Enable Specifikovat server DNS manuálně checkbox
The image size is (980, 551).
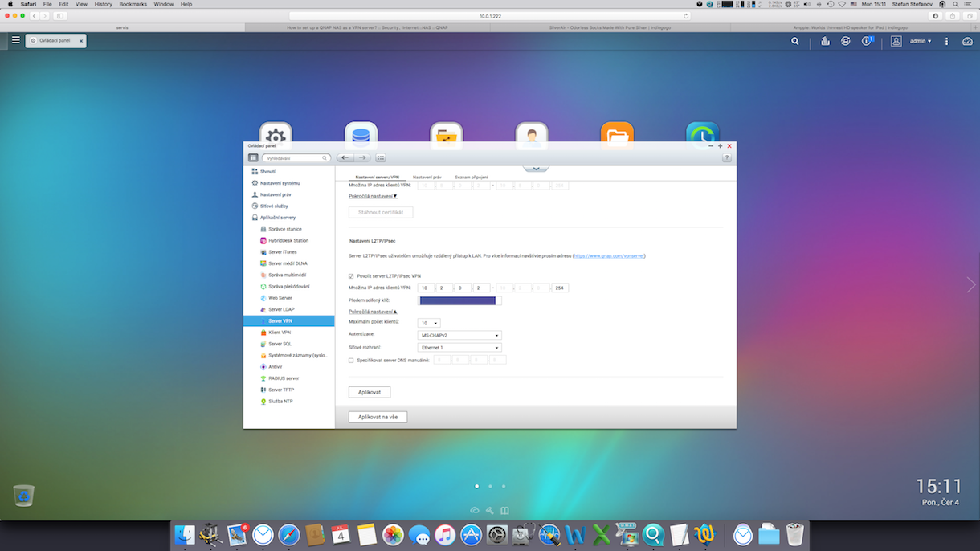click(351, 361)
